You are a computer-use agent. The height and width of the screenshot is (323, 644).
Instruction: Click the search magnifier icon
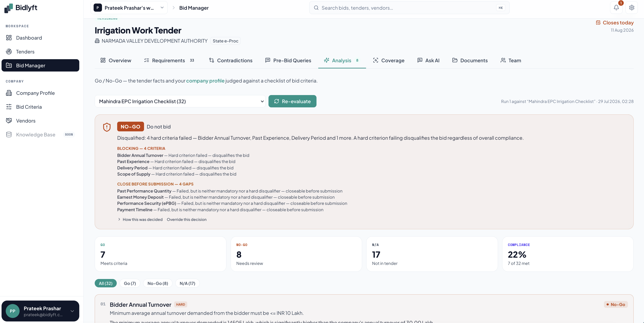(x=316, y=8)
